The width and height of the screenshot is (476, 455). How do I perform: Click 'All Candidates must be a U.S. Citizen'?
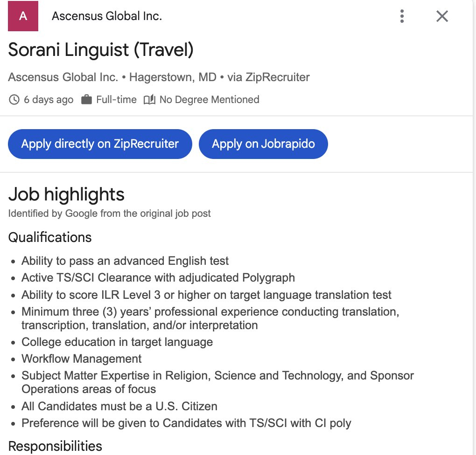pyautogui.click(x=119, y=406)
